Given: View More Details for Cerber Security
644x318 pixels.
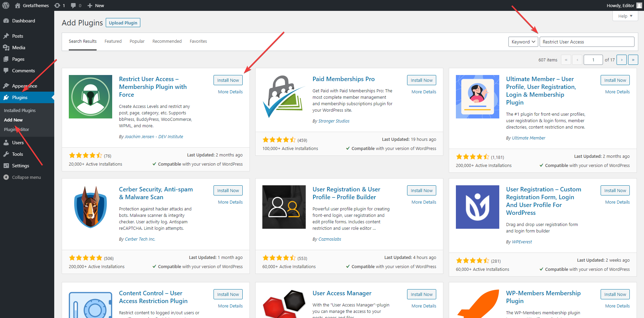Looking at the screenshot, I should pos(230,202).
